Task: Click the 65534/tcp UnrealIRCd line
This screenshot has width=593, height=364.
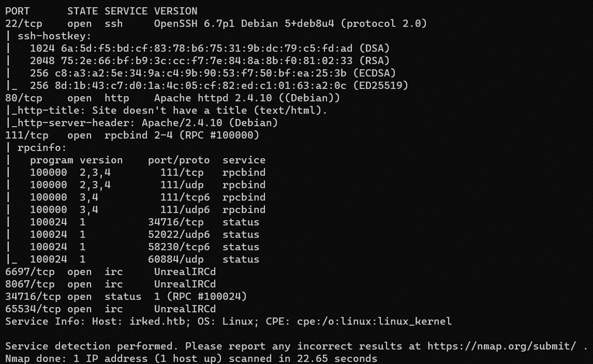Action: click(x=111, y=309)
